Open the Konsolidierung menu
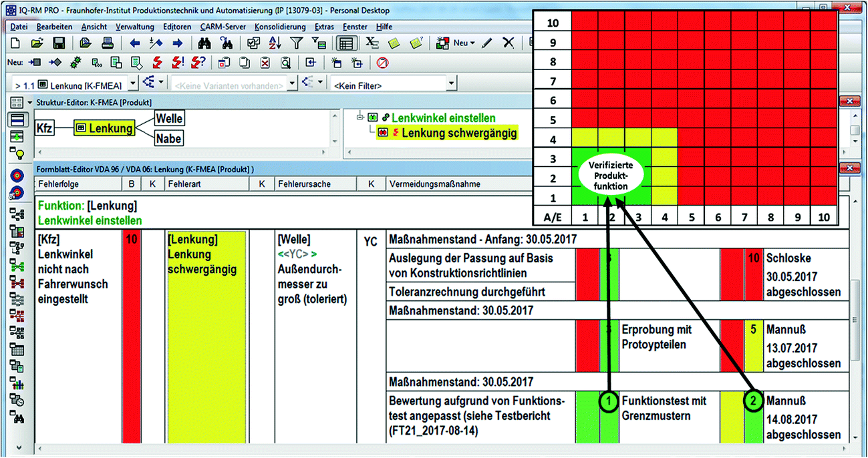The image size is (868, 458). (x=280, y=27)
